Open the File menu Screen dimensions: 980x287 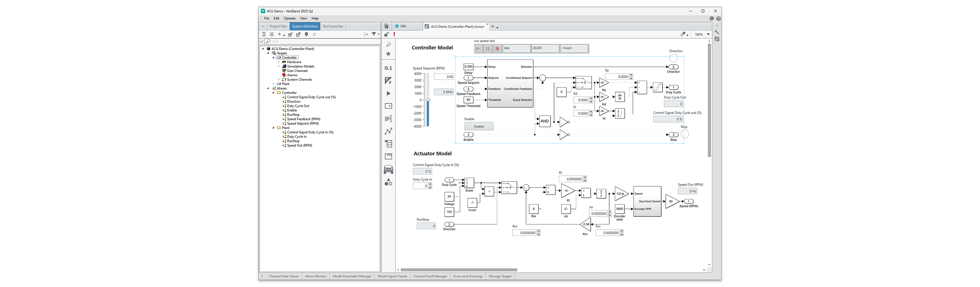click(x=266, y=18)
